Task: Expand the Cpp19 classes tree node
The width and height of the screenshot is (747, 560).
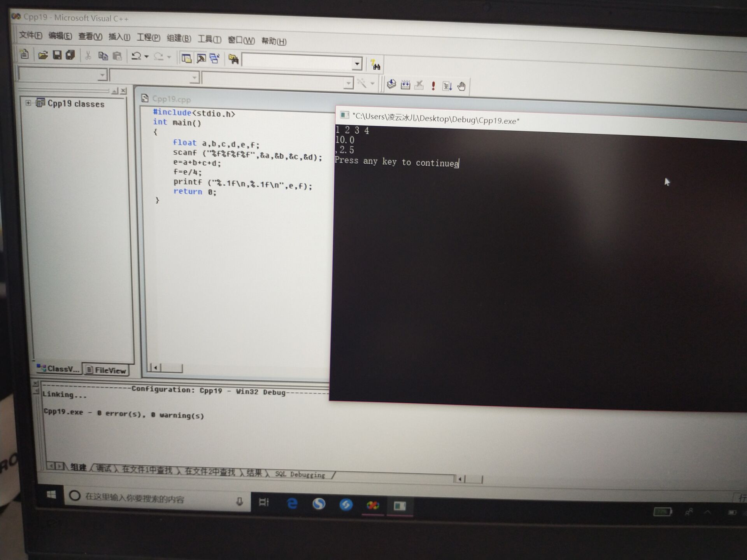Action: [28, 103]
